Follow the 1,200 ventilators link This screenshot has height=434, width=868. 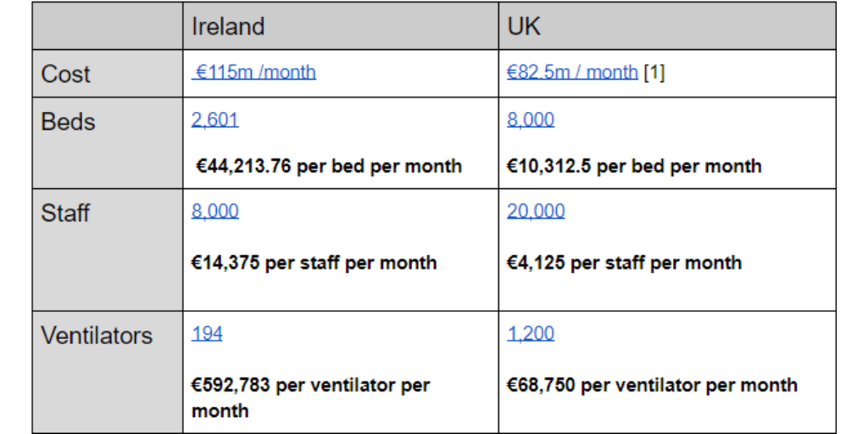click(x=531, y=334)
